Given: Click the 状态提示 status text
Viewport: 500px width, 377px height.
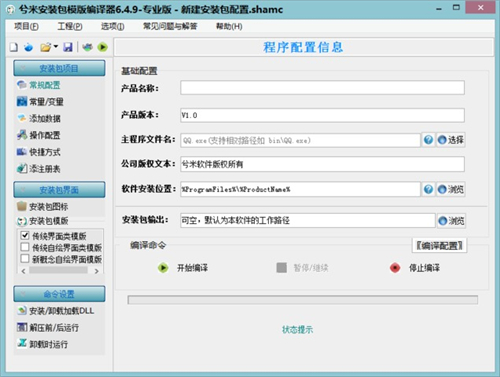Looking at the screenshot, I should tap(297, 330).
